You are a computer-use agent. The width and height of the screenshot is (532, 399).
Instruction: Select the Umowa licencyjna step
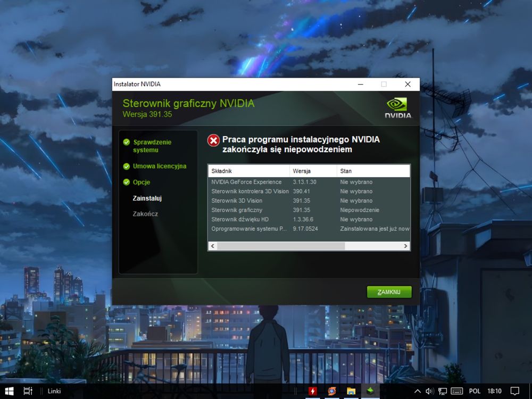pyautogui.click(x=160, y=166)
